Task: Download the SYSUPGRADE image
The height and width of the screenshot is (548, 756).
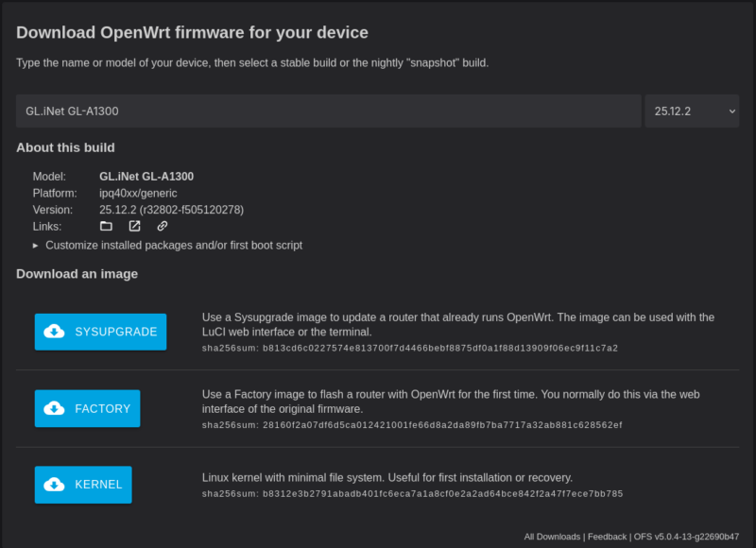Action: coord(100,332)
